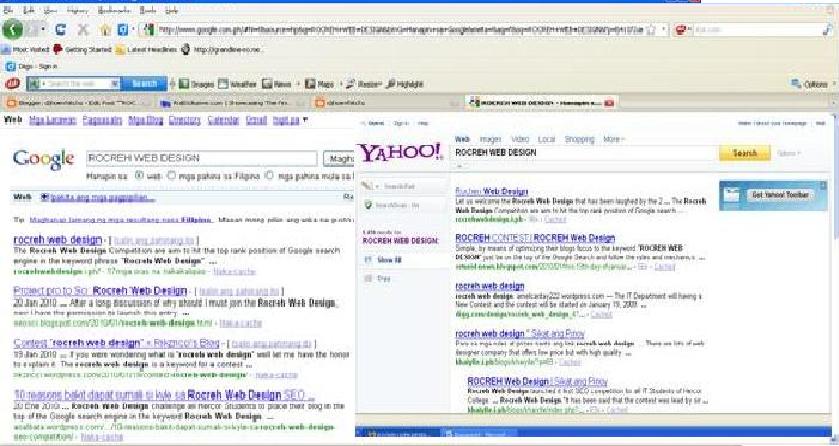Open the Latest Headlines feed bookmark

coord(147,50)
